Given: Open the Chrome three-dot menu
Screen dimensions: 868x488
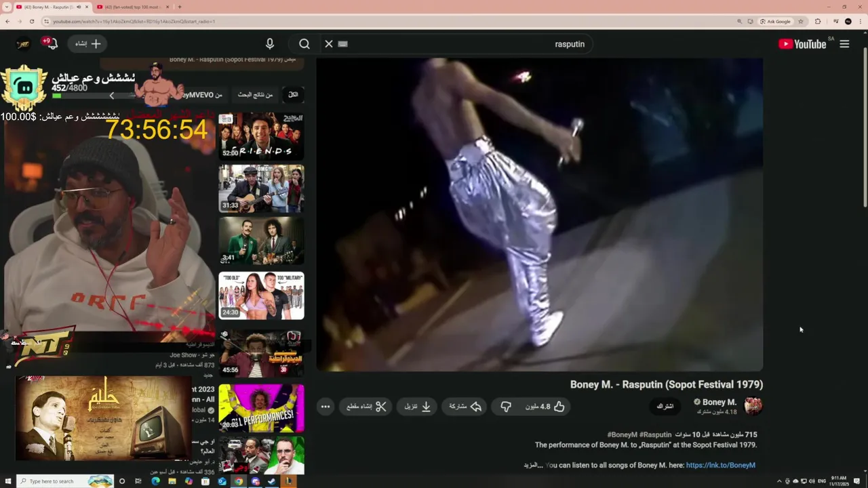Looking at the screenshot, I should pyautogui.click(x=861, y=21).
